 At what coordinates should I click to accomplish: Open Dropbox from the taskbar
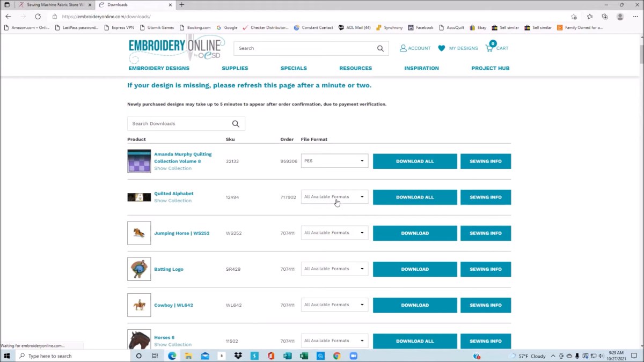pyautogui.click(x=238, y=356)
